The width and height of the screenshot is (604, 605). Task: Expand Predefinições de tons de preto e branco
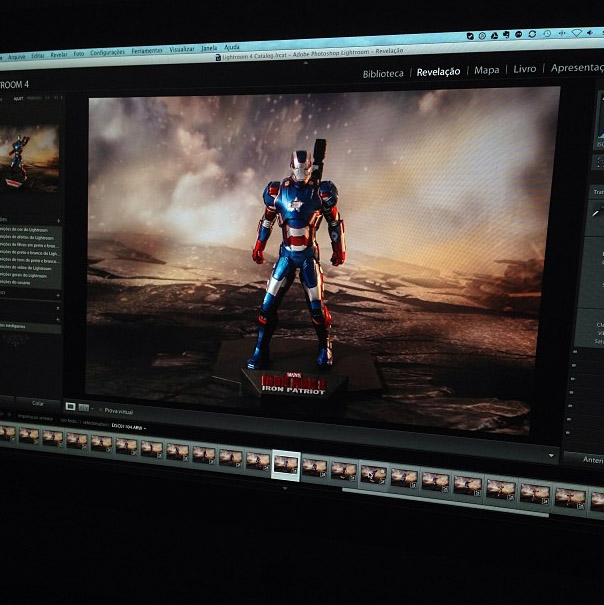tap(29, 261)
